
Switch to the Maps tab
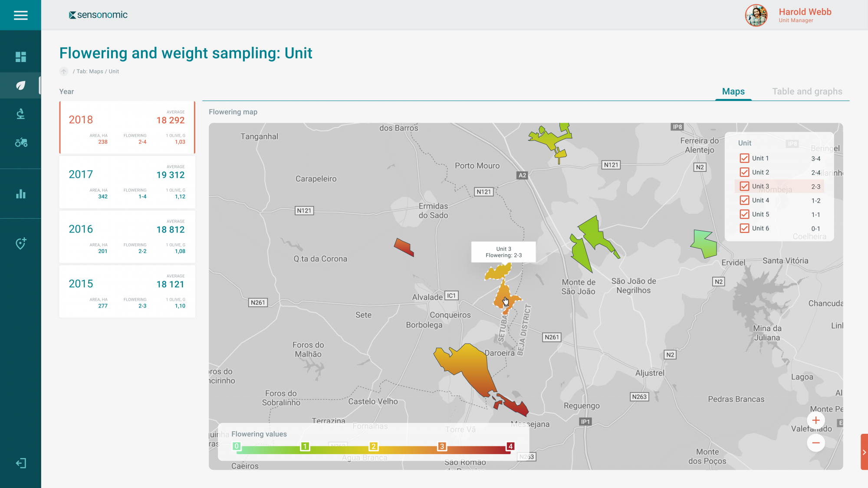point(733,92)
